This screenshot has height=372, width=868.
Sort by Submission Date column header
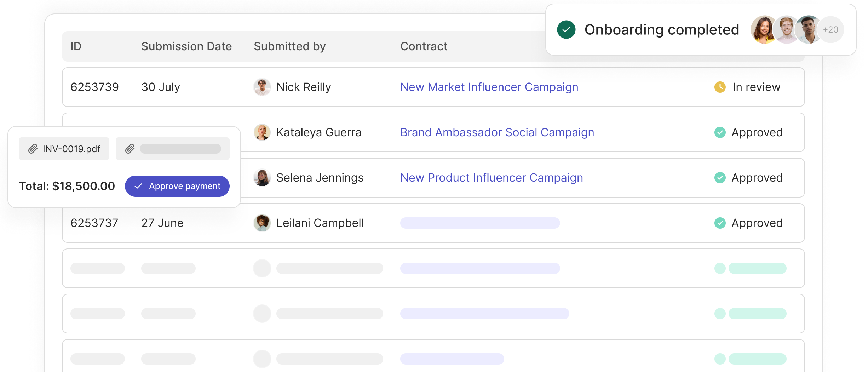186,46
